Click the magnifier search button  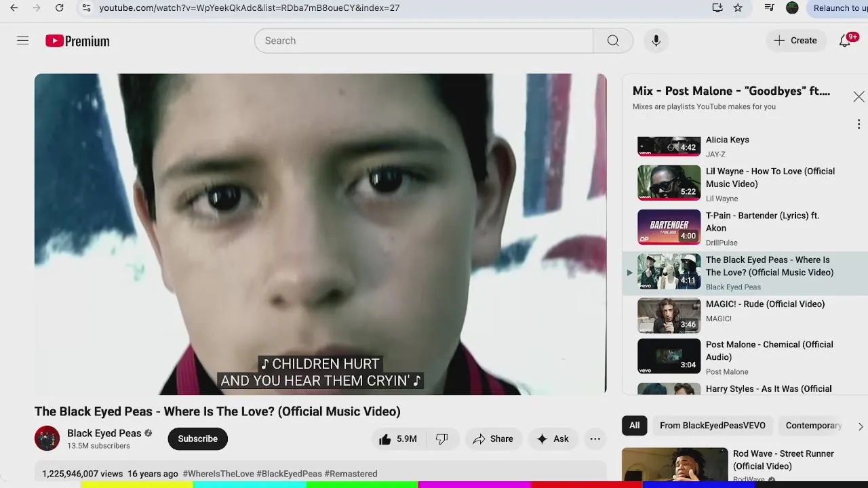613,41
